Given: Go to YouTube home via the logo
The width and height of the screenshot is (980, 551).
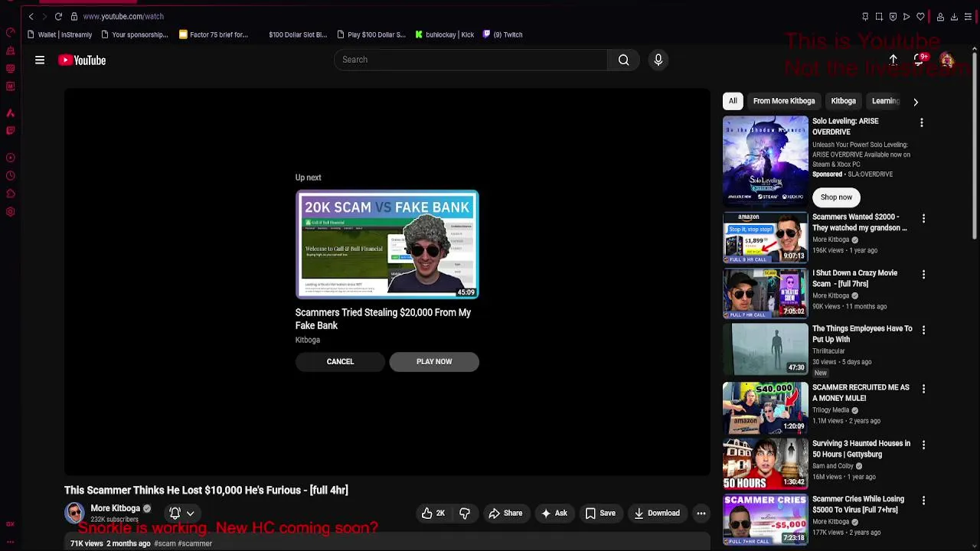Looking at the screenshot, I should 82,60.
